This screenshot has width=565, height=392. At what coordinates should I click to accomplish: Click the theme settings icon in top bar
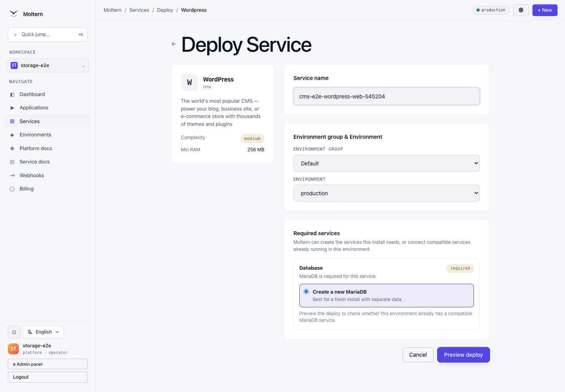point(521,10)
